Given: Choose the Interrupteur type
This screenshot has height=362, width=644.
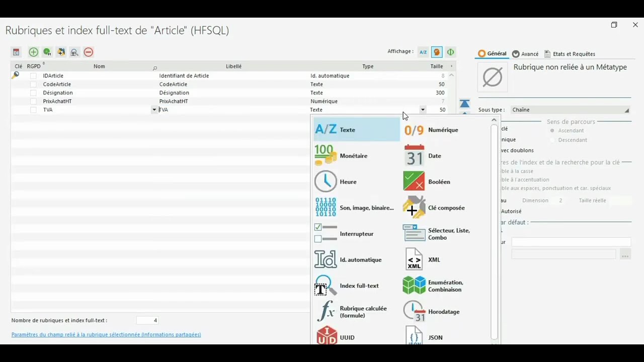Looking at the screenshot, I should 356,234.
